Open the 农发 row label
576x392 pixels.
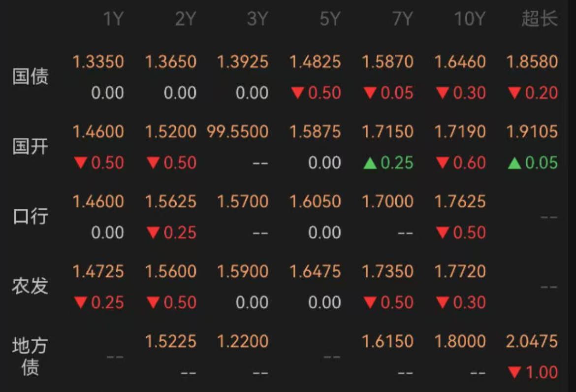click(x=30, y=286)
